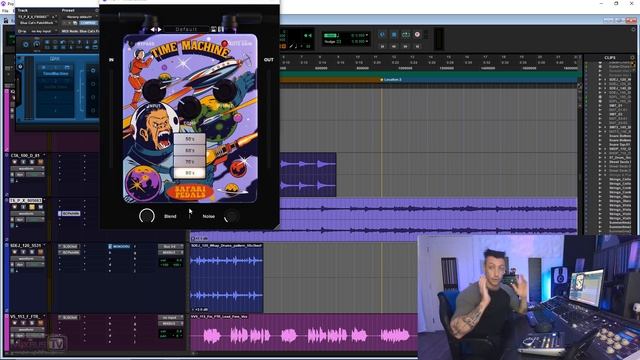
Task: Solo the SDEJ_120 drum track
Action: coord(31,252)
